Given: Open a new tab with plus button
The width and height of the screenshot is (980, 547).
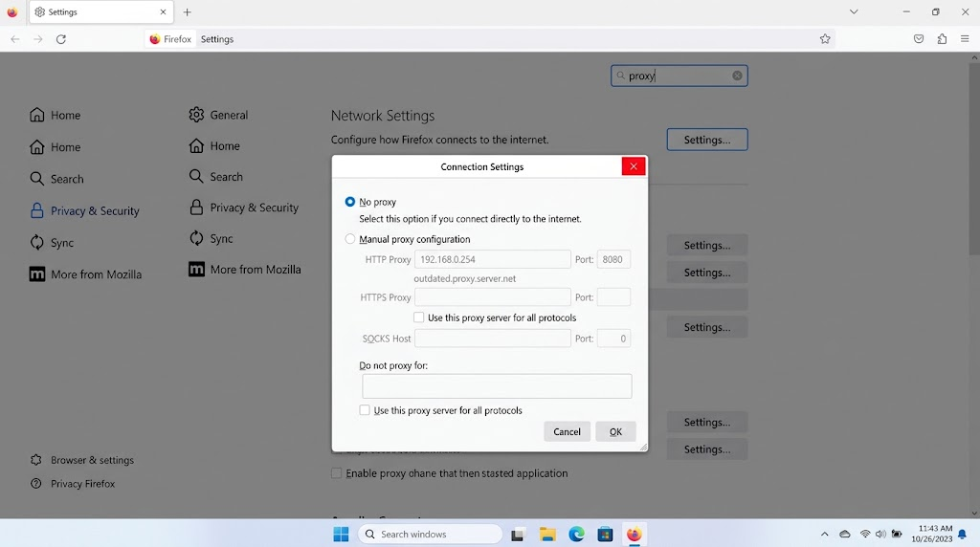Looking at the screenshot, I should click(x=187, y=11).
